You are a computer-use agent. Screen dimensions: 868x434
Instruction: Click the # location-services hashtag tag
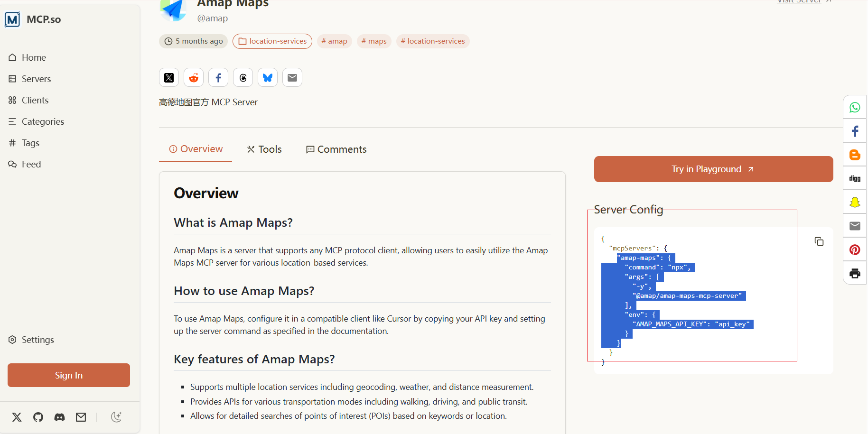pos(433,41)
